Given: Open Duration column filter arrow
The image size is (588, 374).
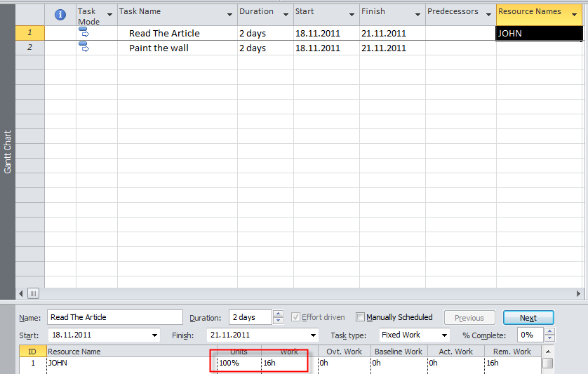Looking at the screenshot, I should click(285, 15).
